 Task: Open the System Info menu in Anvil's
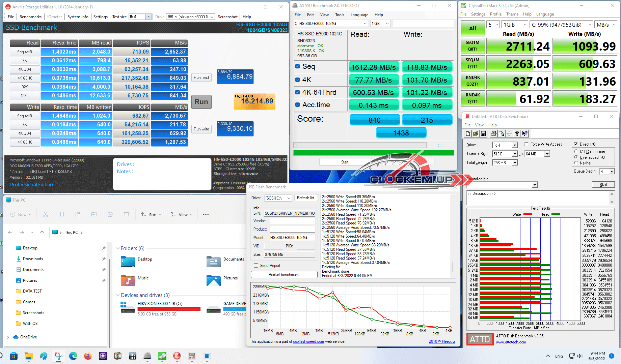[78, 17]
